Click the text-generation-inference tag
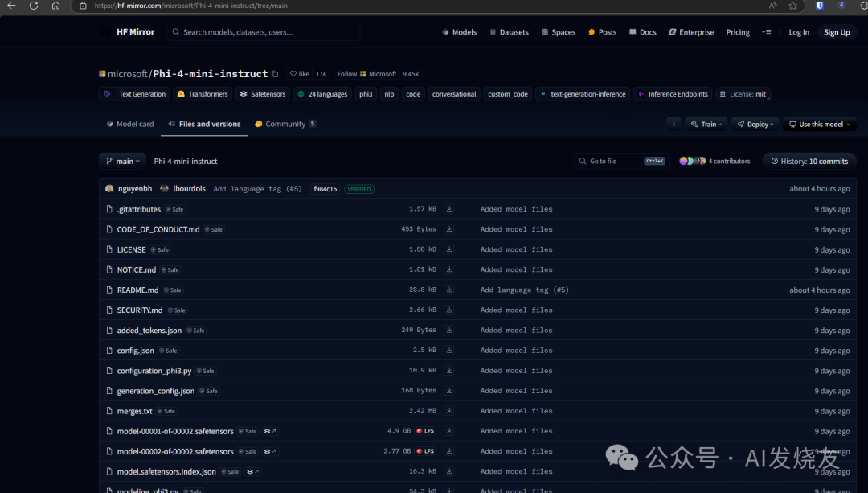Viewport: 868px width, 493px height. (x=583, y=94)
